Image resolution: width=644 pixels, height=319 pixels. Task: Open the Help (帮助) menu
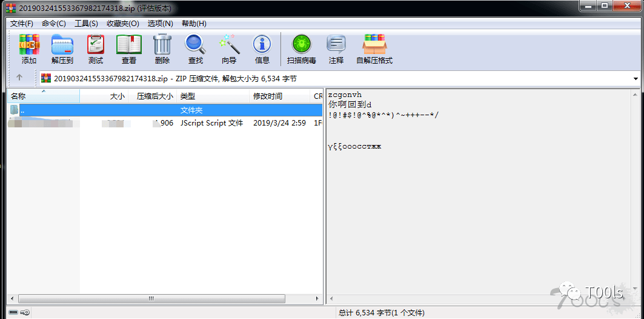click(x=194, y=24)
